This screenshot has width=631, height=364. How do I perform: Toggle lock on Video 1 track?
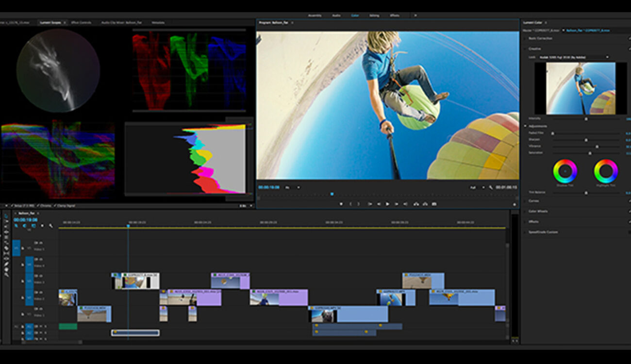click(x=22, y=314)
